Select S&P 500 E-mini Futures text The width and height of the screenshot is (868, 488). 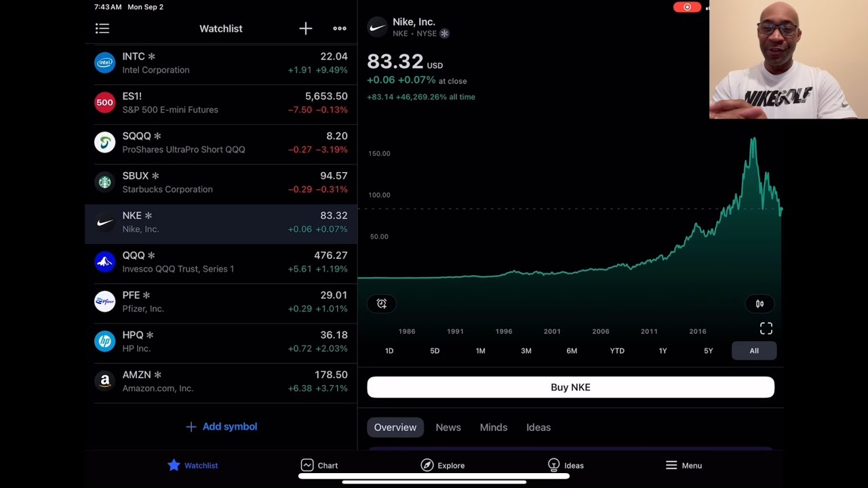(x=170, y=110)
